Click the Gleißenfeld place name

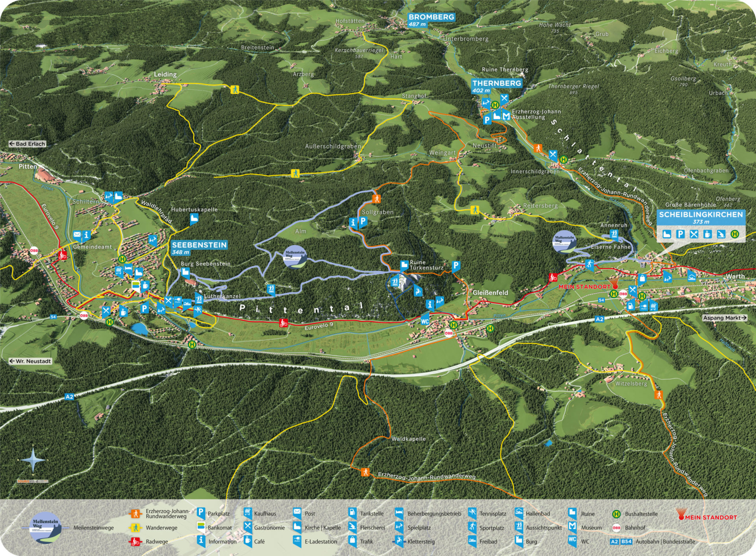tap(490, 293)
